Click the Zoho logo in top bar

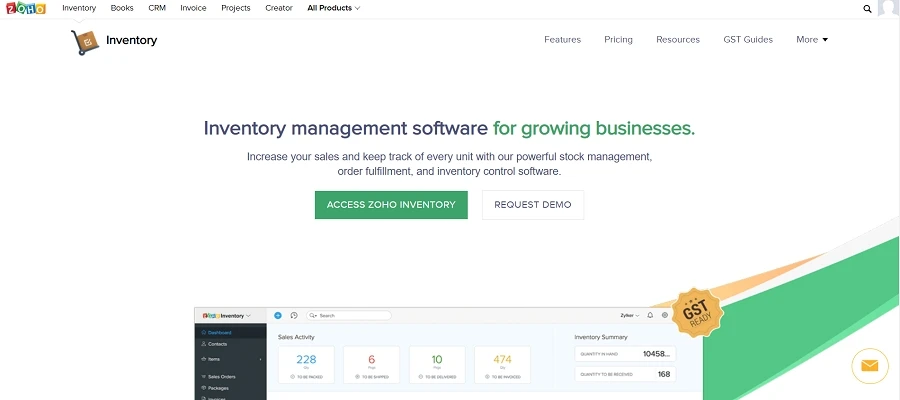24,8
